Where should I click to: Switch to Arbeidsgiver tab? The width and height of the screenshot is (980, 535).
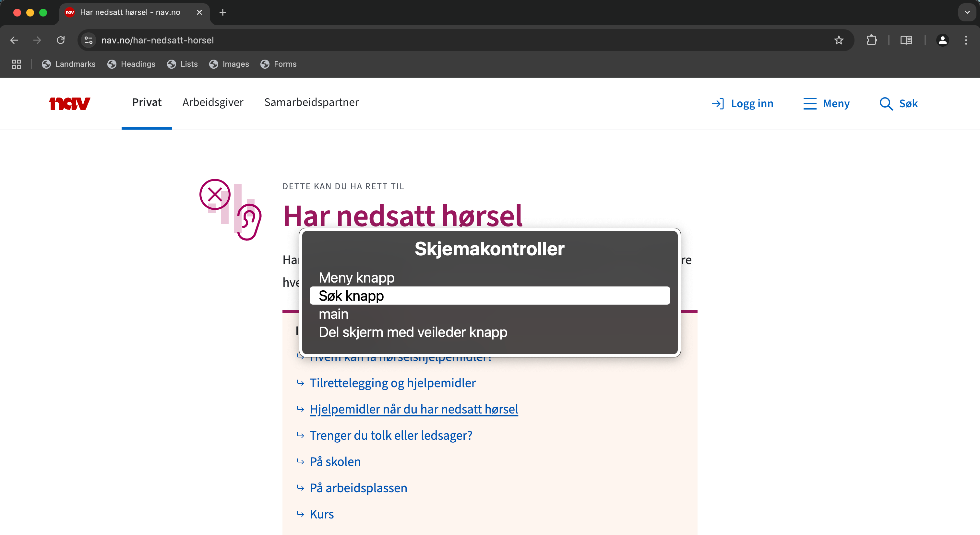pos(213,102)
